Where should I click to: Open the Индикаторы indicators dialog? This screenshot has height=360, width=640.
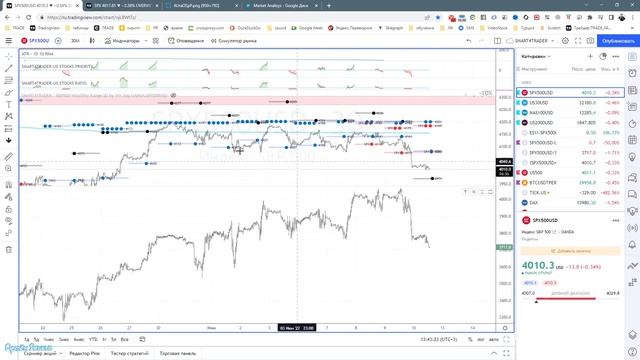tap(122, 41)
